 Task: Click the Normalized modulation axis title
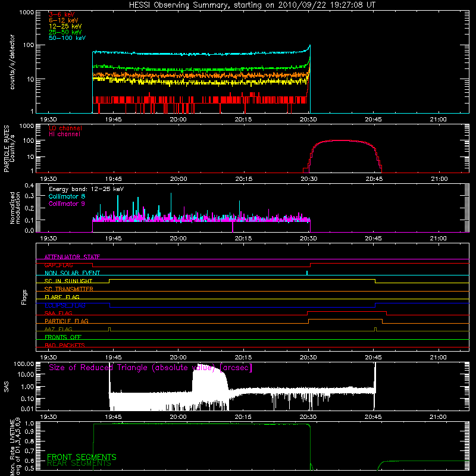[15, 208]
